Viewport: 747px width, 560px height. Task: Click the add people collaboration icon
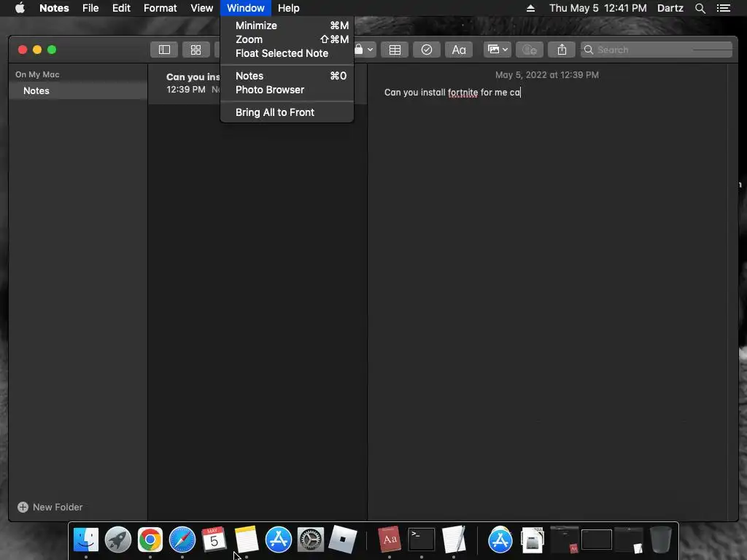pos(530,50)
